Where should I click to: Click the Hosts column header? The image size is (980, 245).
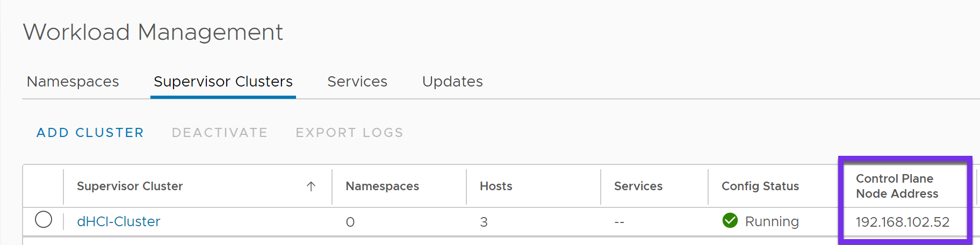[496, 186]
